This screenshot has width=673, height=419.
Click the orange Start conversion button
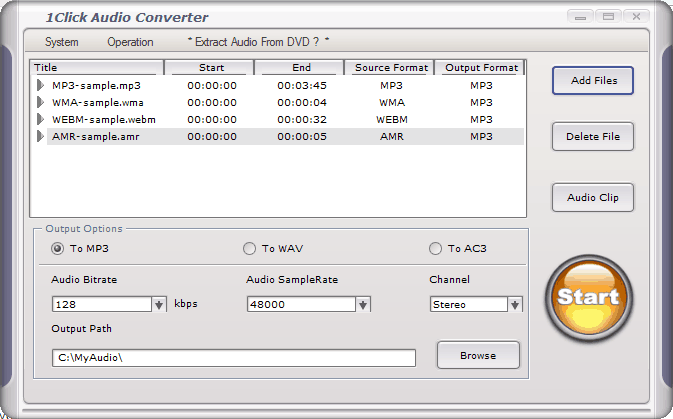[x=589, y=298]
